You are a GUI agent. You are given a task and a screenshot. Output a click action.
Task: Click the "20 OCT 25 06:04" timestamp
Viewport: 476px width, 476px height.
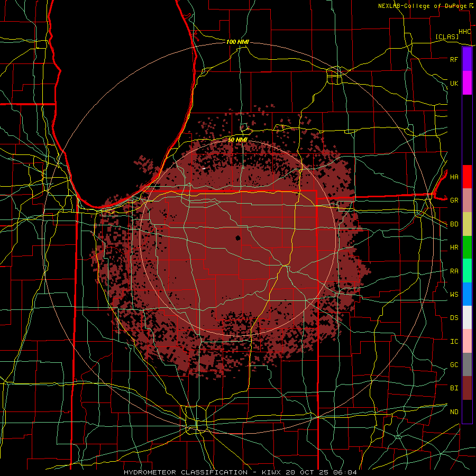click(x=321, y=472)
